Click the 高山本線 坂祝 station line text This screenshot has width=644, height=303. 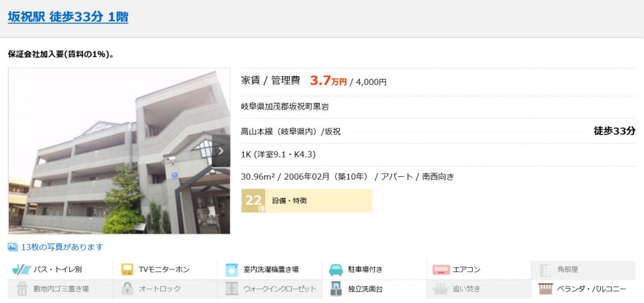[290, 132]
